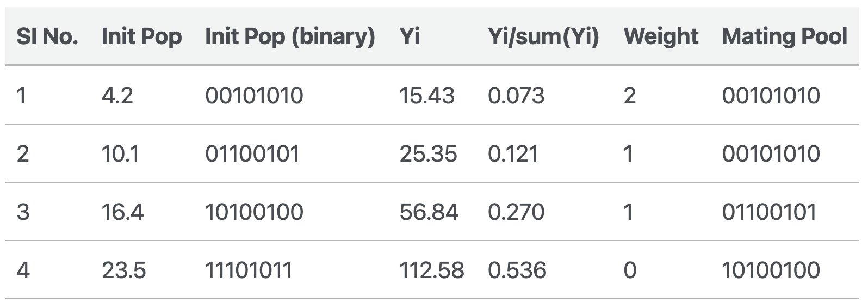The image size is (868, 308).
Task: Select the Yi value 15.43
Action: [426, 96]
